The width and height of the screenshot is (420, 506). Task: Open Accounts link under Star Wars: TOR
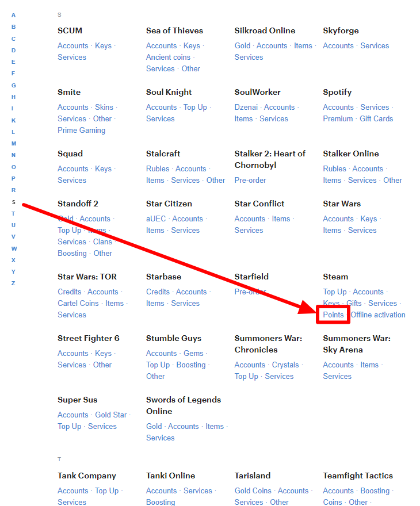(x=102, y=292)
